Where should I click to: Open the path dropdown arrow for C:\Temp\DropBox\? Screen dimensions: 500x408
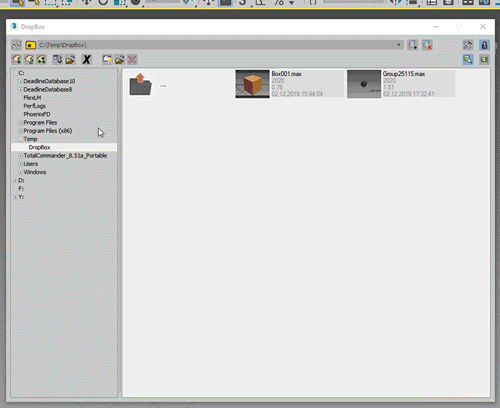[399, 45]
